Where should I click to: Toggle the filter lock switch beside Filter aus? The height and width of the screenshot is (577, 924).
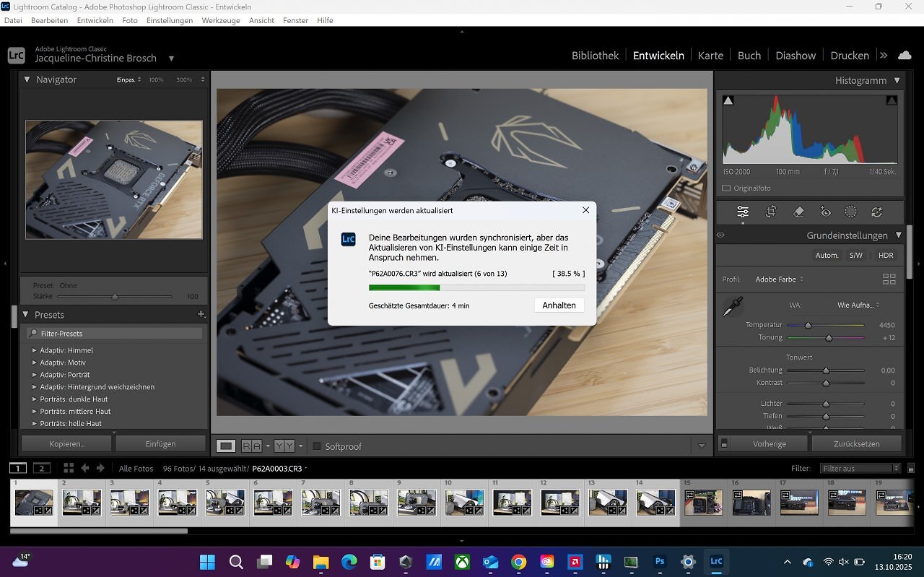point(911,469)
